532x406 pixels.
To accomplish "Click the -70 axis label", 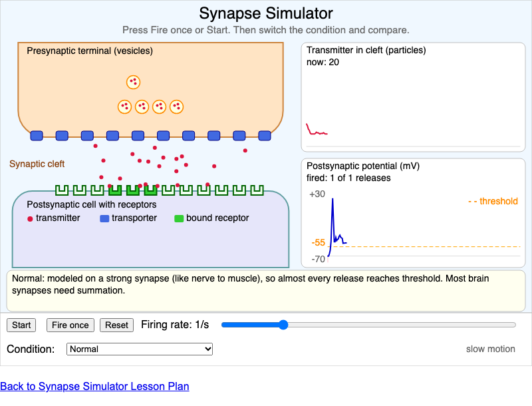I will pyautogui.click(x=319, y=260).
